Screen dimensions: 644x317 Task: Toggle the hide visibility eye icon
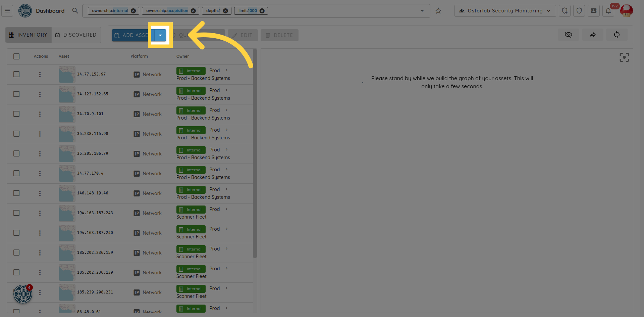tap(568, 35)
